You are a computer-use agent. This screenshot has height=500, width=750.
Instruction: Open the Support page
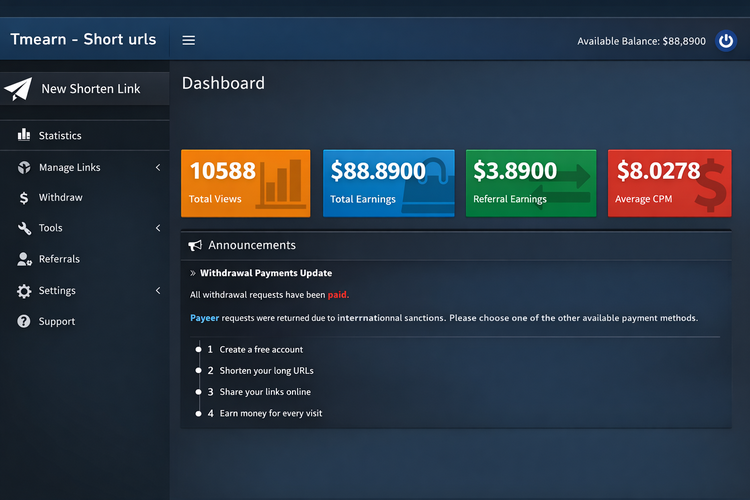point(85,321)
